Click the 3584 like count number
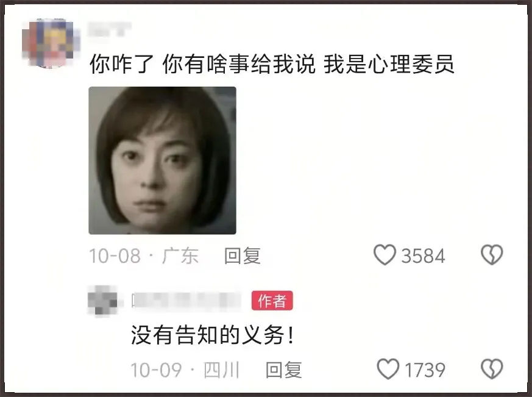The image size is (532, 397). 423,256
